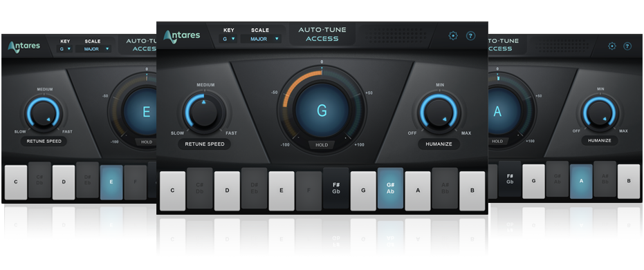Toggle G#/Ab key in right window
644x270 pixels.
(558, 179)
